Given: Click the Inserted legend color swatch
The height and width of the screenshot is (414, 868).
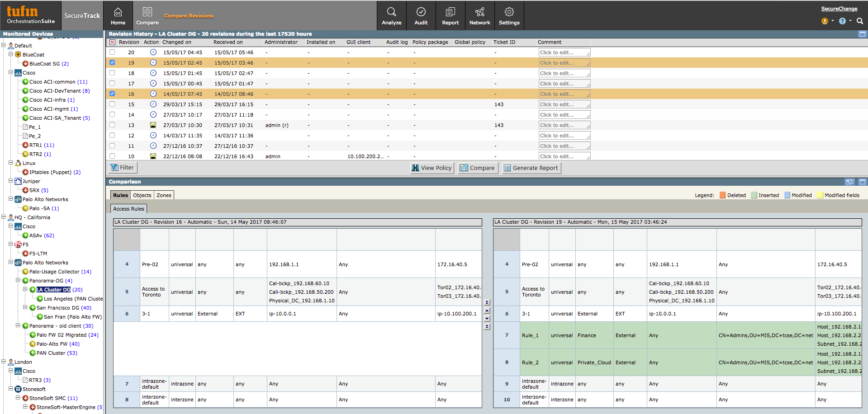Looking at the screenshot, I should pos(754,195).
